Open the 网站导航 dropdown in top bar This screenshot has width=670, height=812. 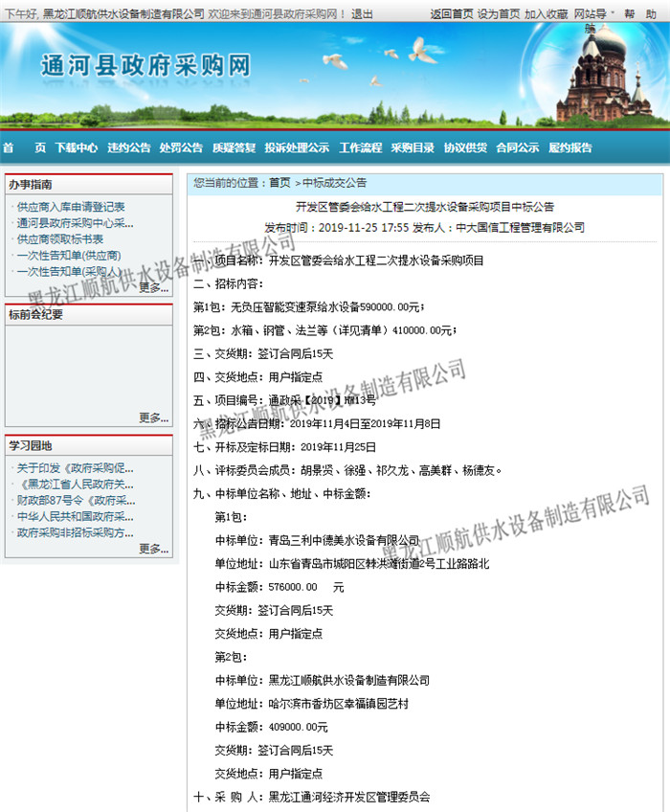click(x=593, y=13)
